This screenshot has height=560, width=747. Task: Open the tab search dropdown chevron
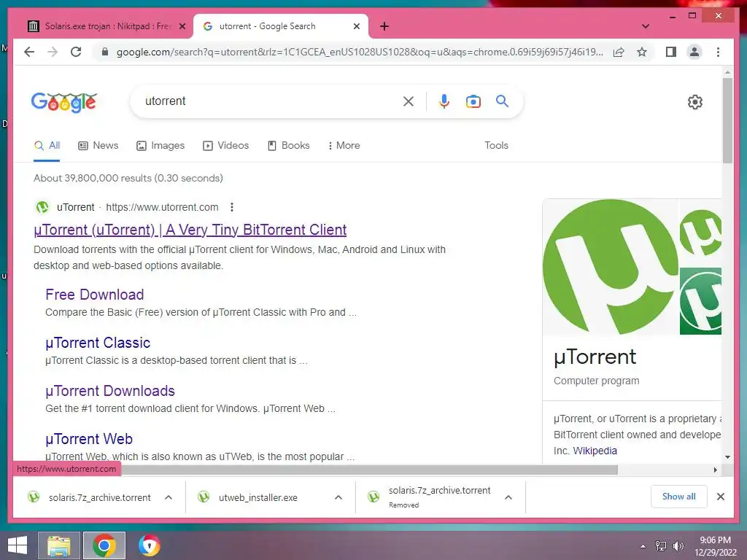(646, 26)
